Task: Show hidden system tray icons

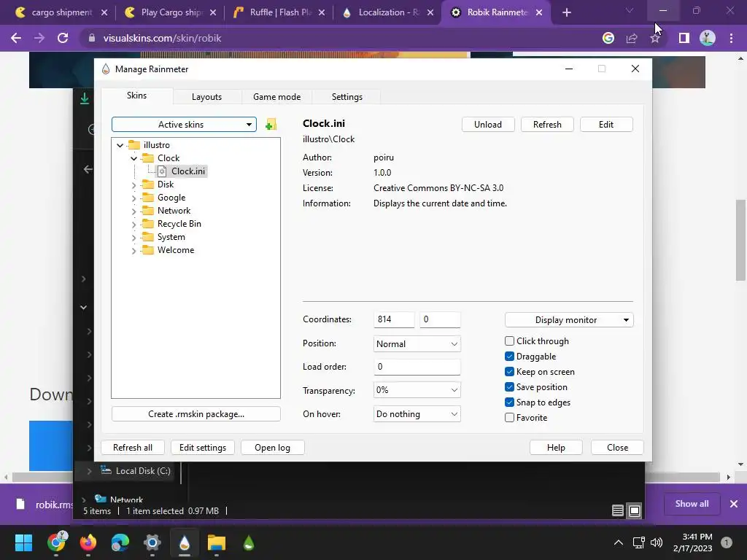Action: click(x=619, y=542)
